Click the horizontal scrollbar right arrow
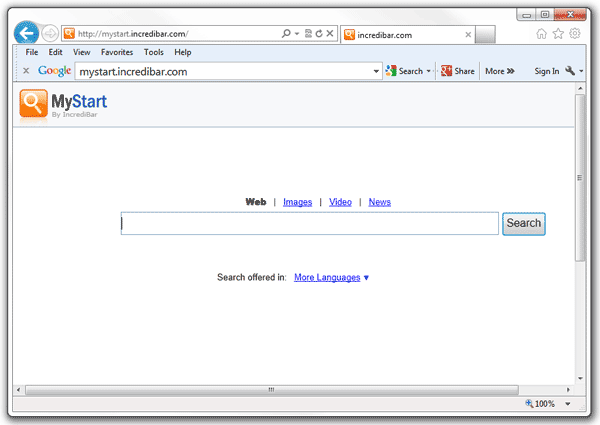 tap(568, 390)
